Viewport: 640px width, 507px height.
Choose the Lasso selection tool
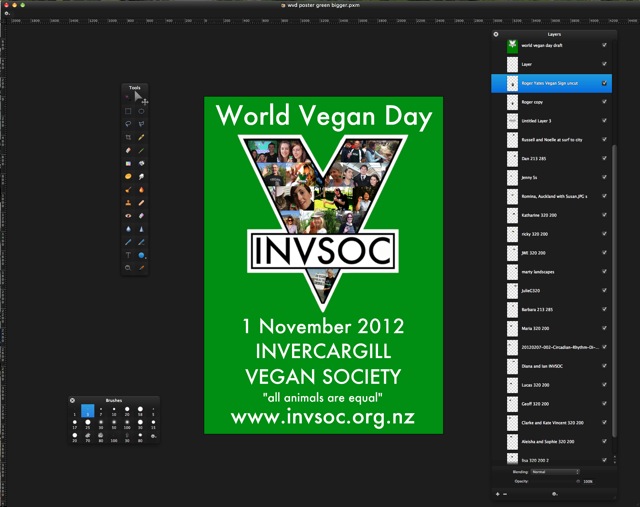[x=128, y=124]
